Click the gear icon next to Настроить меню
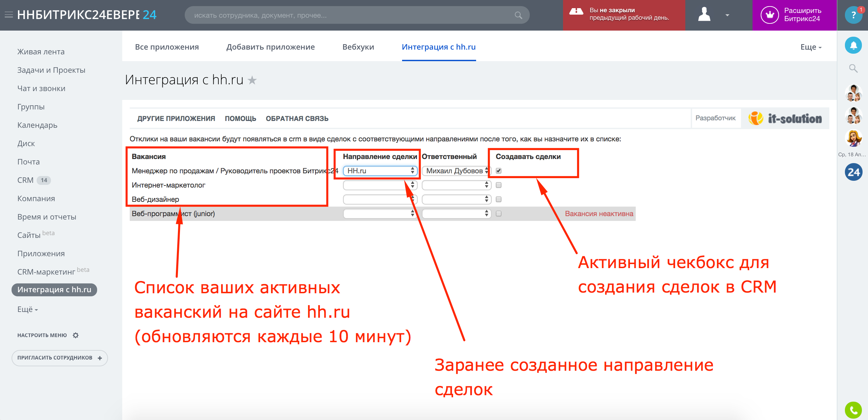This screenshot has width=868, height=420. [x=76, y=335]
